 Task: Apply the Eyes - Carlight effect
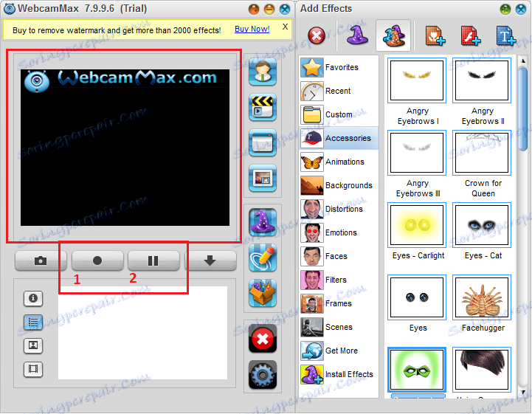click(417, 225)
